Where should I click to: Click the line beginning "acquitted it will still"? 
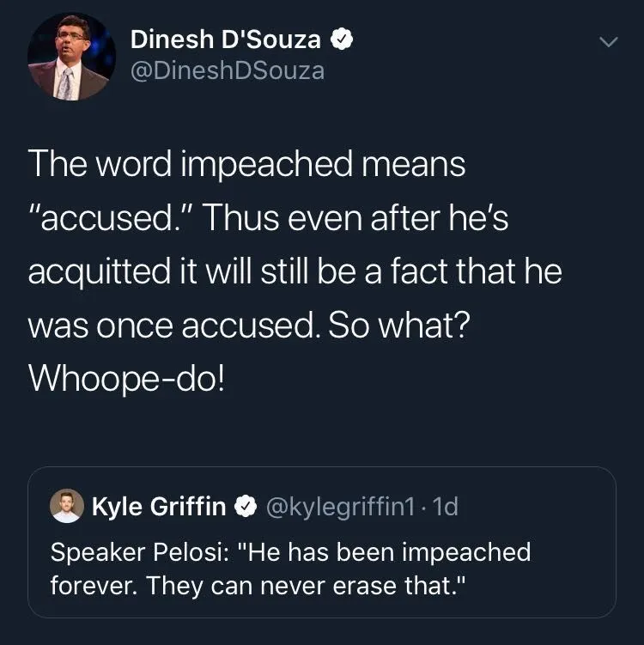point(295,271)
